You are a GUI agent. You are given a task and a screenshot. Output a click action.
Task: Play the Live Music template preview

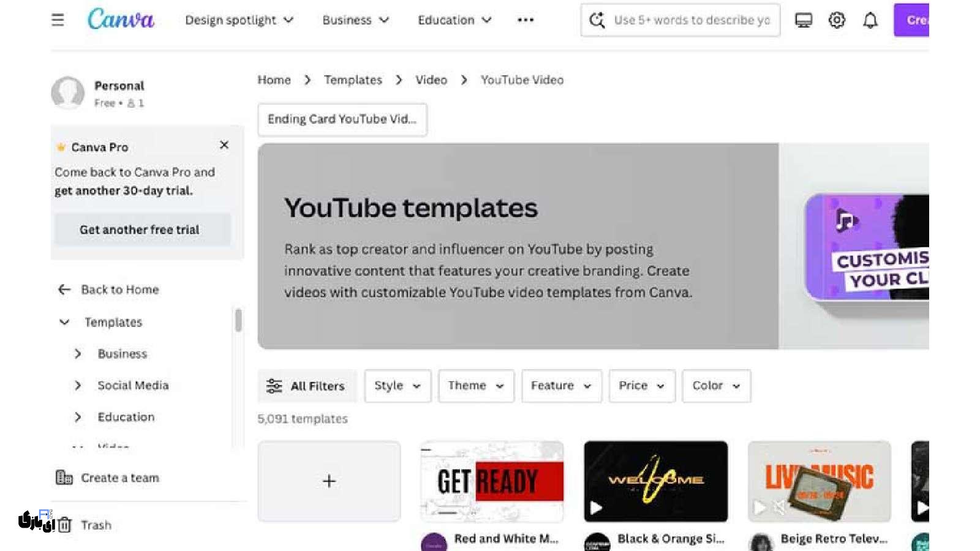coord(759,508)
